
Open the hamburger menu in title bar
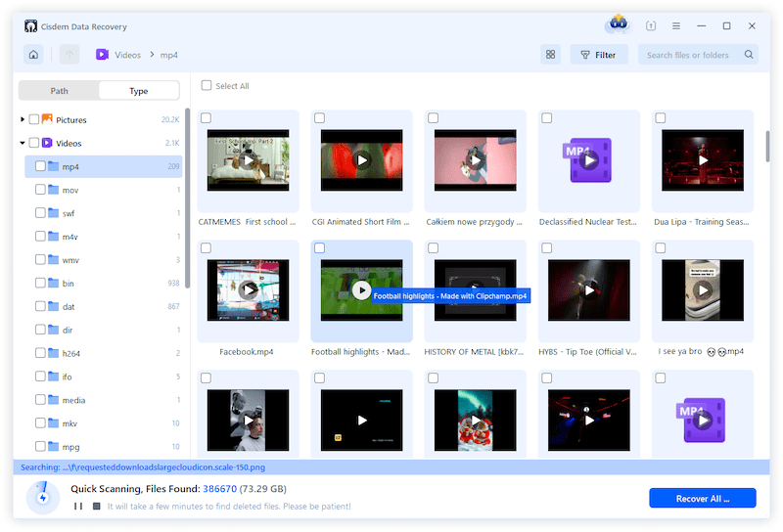[676, 25]
